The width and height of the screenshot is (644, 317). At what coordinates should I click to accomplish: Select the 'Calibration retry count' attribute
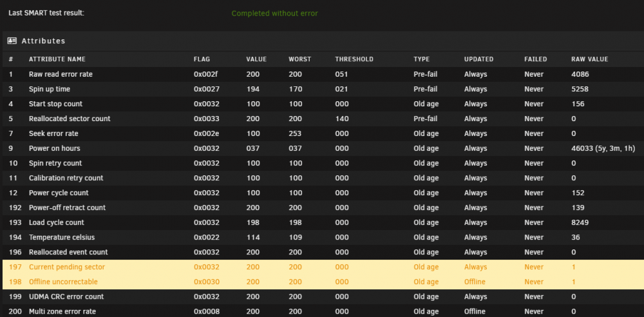66,178
